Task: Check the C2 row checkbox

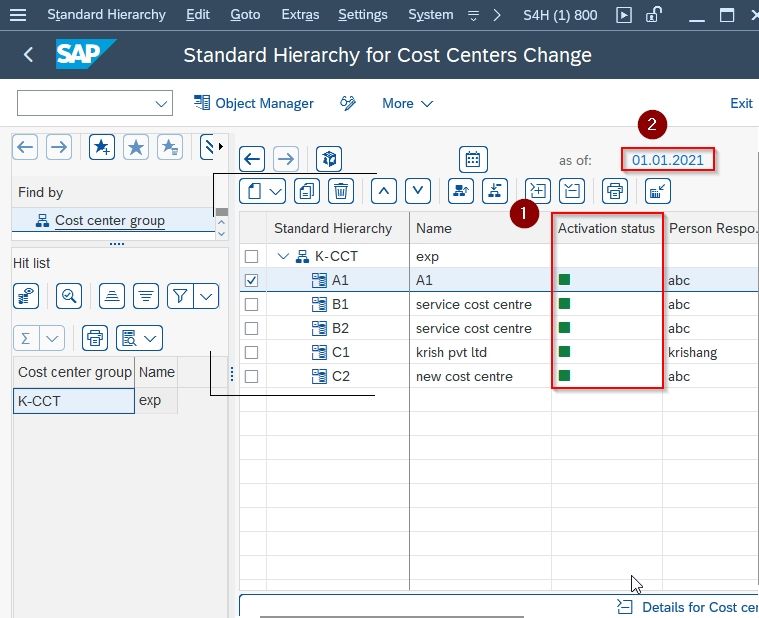Action: coord(251,377)
